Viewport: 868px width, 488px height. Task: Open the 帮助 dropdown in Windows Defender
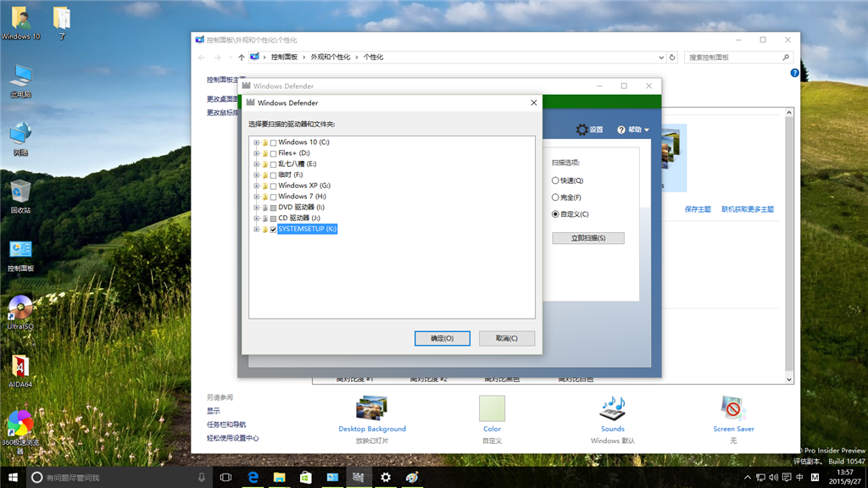tap(633, 130)
